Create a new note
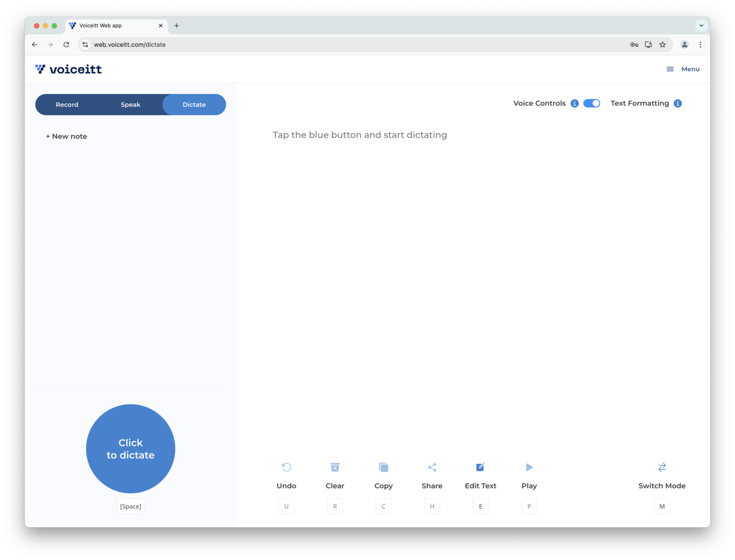Image resolution: width=735 pixels, height=560 pixels. pos(66,136)
